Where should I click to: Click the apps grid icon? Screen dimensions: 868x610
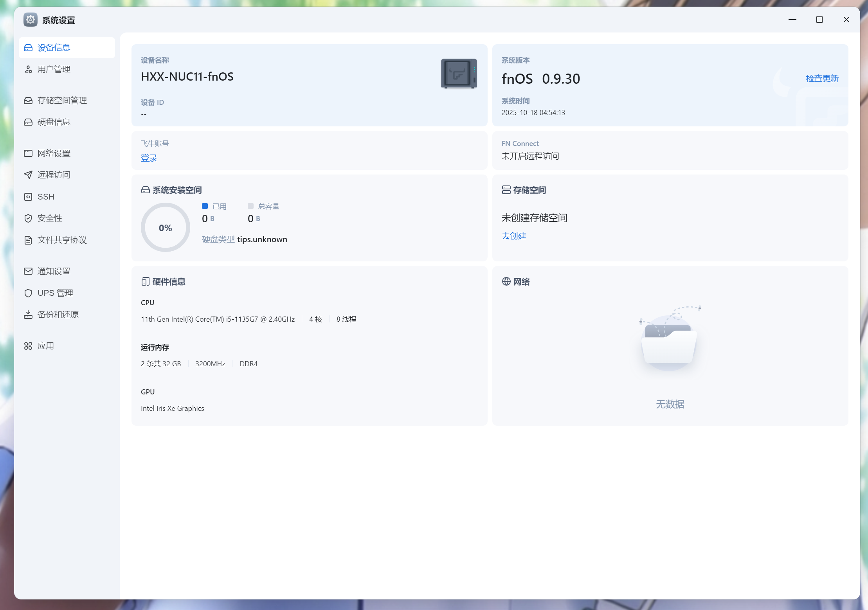coord(28,346)
